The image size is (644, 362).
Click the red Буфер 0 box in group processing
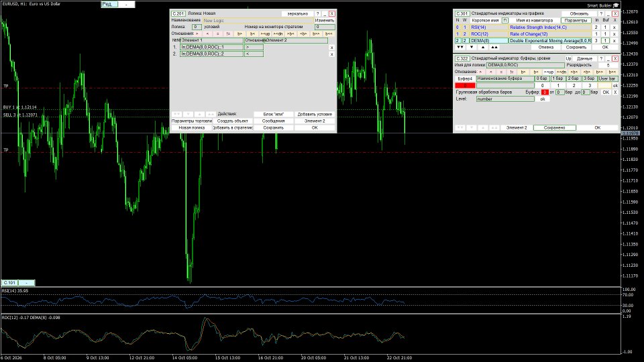pos(545,93)
